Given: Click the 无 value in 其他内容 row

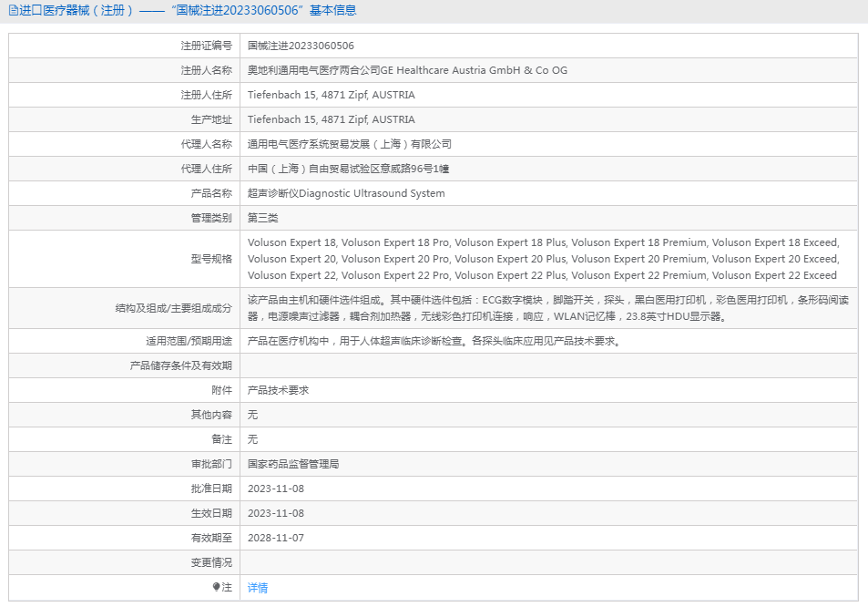Looking at the screenshot, I should point(252,415).
